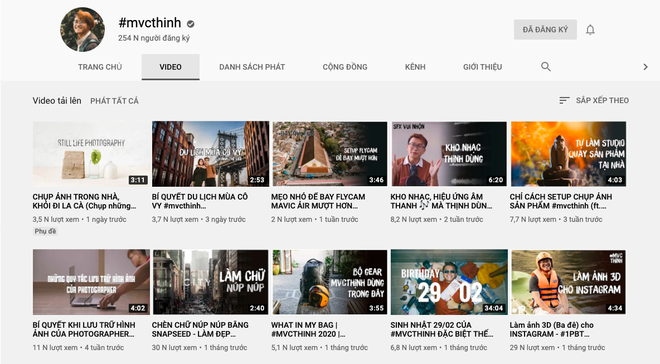
Task: Click title 'BÍ QUYẾT DU LỊCH MÙA CÔ VY'
Action: coord(200,201)
